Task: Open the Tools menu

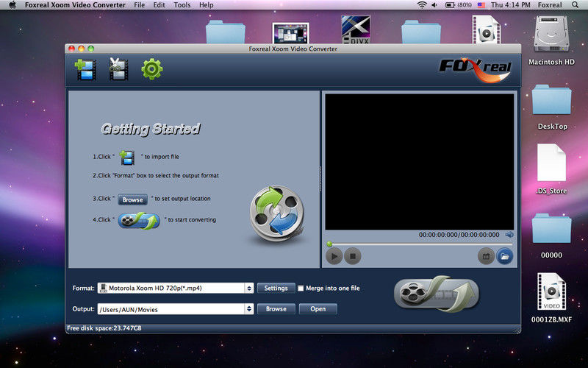Action: tap(182, 5)
